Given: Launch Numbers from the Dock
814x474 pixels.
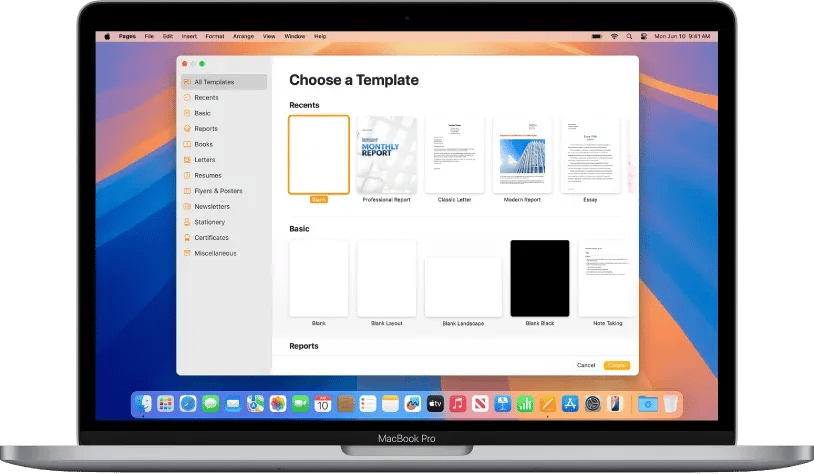Looking at the screenshot, I should (x=525, y=403).
